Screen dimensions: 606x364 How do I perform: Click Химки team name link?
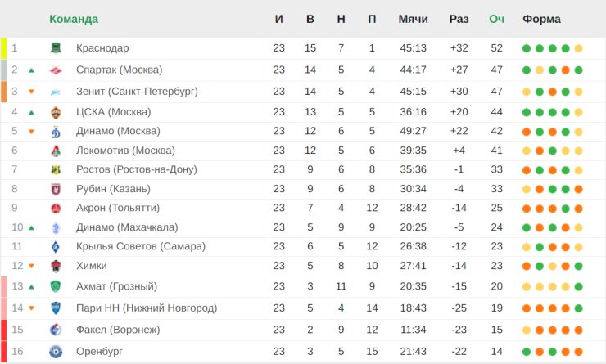[92, 266]
